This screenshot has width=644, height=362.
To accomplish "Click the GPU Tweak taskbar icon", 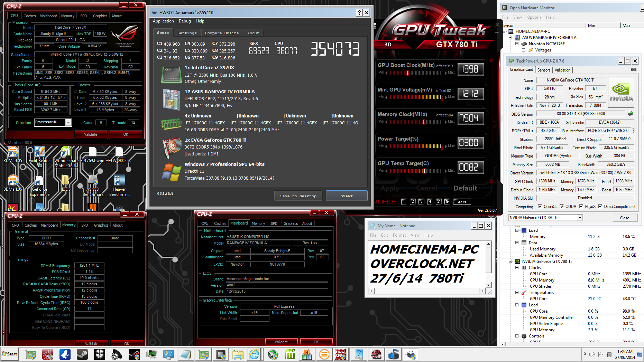I will 376,354.
